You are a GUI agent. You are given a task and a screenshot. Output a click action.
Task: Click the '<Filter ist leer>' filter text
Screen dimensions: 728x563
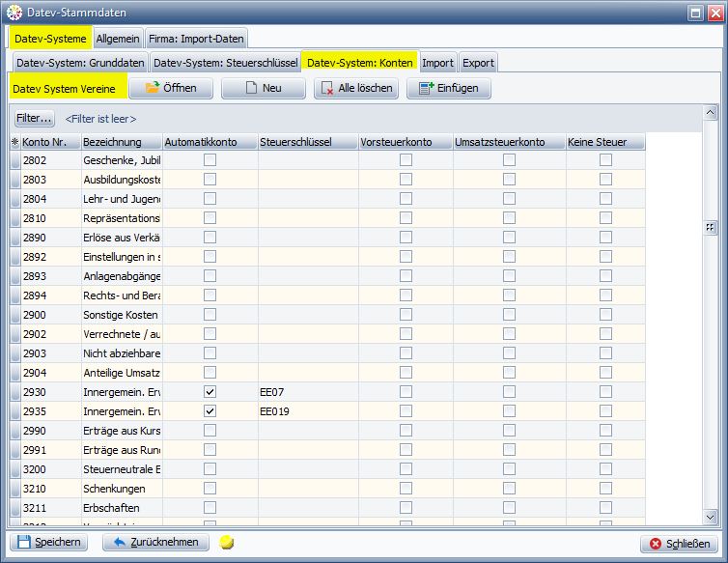[100, 119]
